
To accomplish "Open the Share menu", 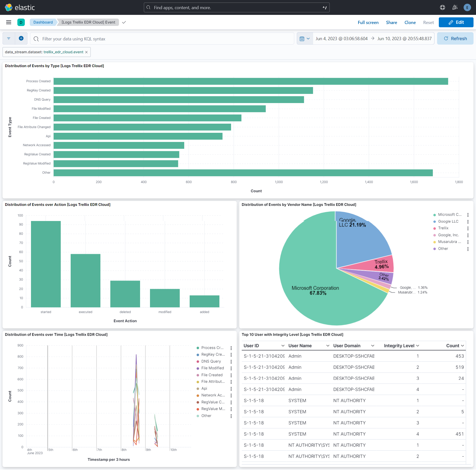I will [391, 22].
